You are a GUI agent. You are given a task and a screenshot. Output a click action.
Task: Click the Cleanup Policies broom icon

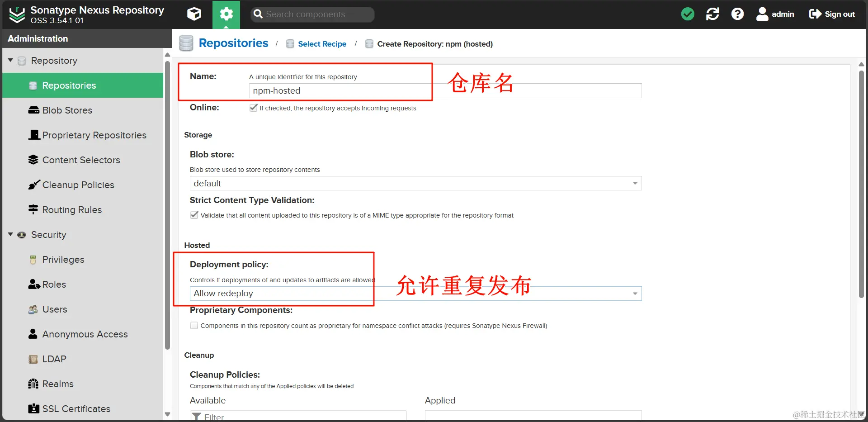tap(34, 185)
